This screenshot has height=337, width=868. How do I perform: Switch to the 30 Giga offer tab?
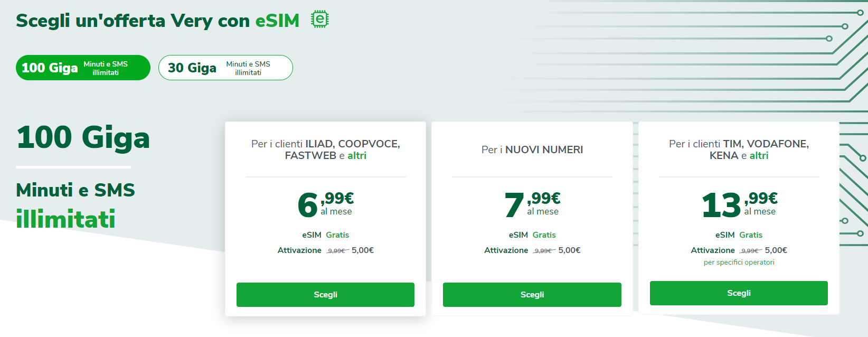coord(225,68)
